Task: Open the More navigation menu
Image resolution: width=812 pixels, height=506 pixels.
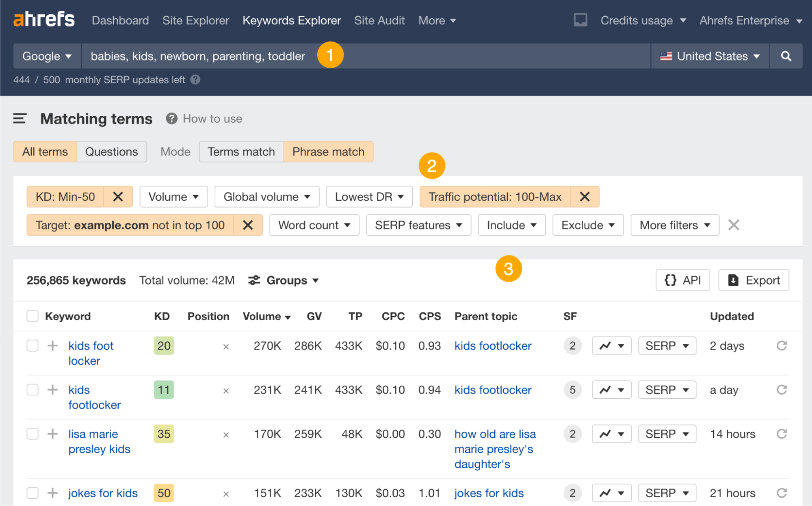Action: (436, 20)
